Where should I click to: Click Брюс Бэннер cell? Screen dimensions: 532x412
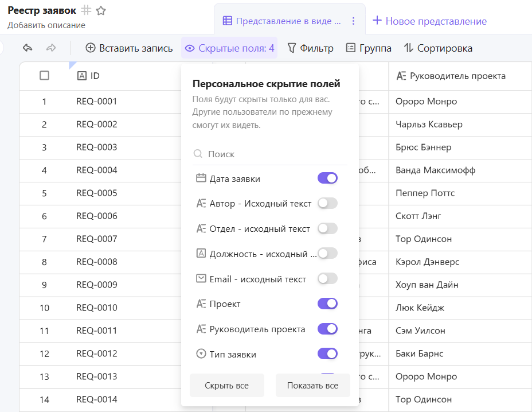click(x=424, y=147)
